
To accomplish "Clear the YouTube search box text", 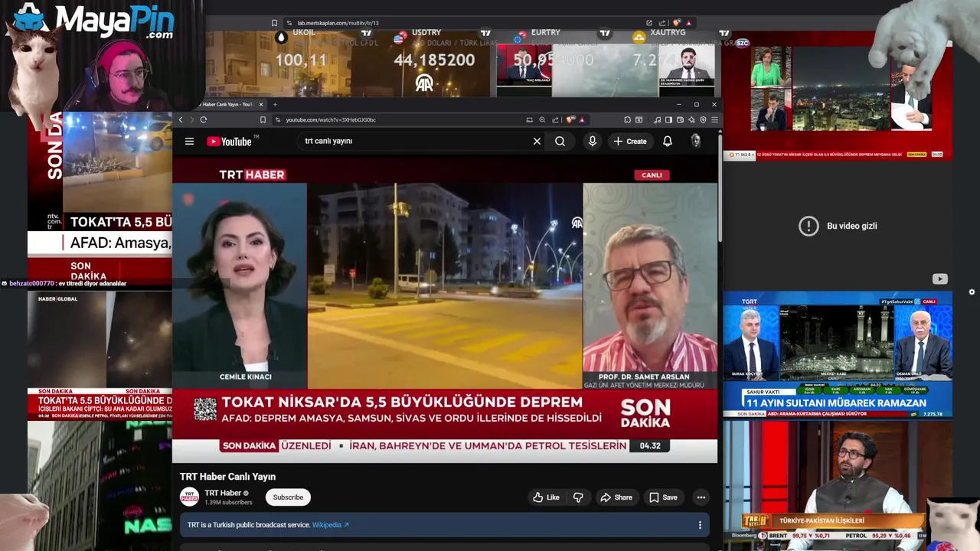I will click(x=537, y=142).
